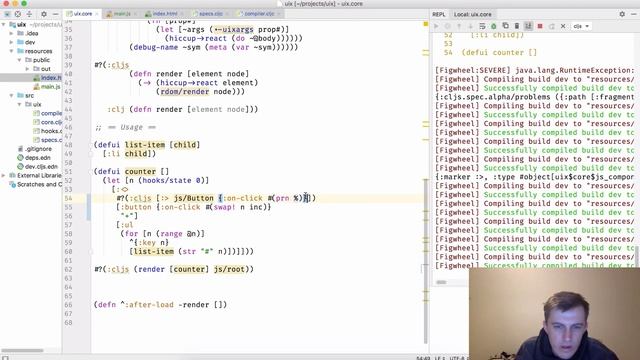Select the REPL panel tab
This screenshot has width=640, height=360.
coord(439,14)
